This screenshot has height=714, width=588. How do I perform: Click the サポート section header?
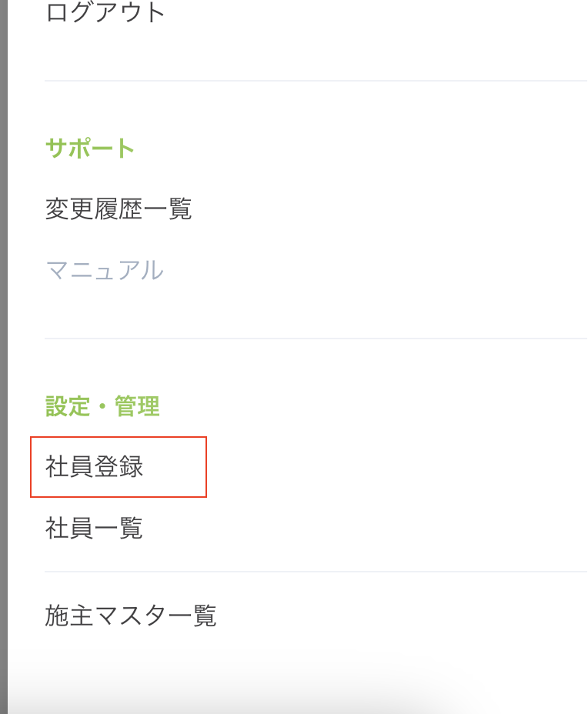90,148
